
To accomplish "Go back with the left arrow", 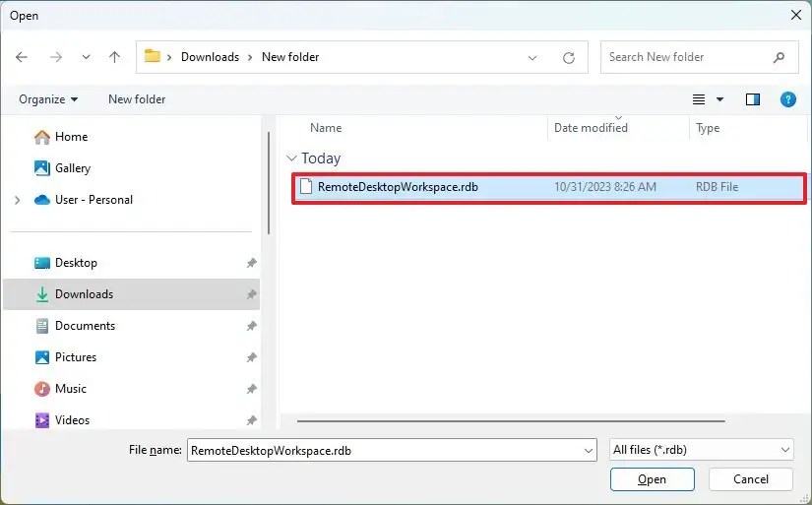I will (x=22, y=57).
